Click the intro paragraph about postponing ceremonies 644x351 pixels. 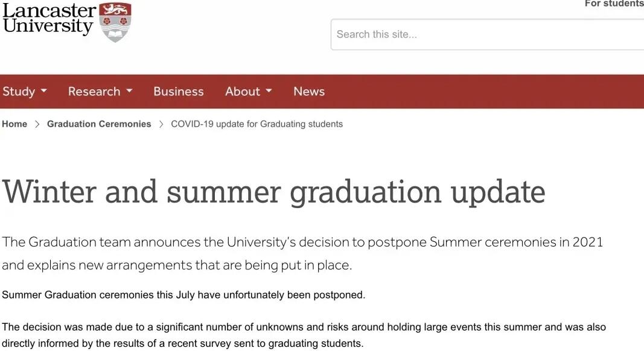pyautogui.click(x=302, y=253)
